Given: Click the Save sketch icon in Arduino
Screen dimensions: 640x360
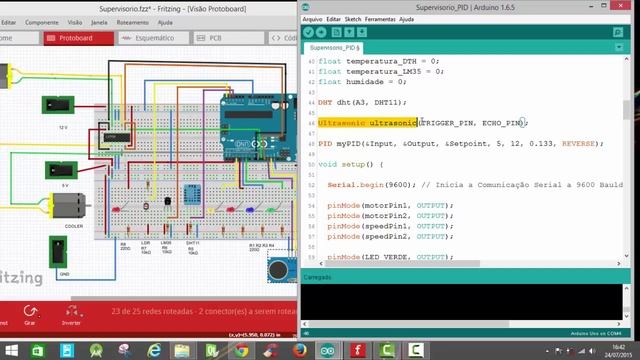Looking at the screenshot, I should [362, 32].
